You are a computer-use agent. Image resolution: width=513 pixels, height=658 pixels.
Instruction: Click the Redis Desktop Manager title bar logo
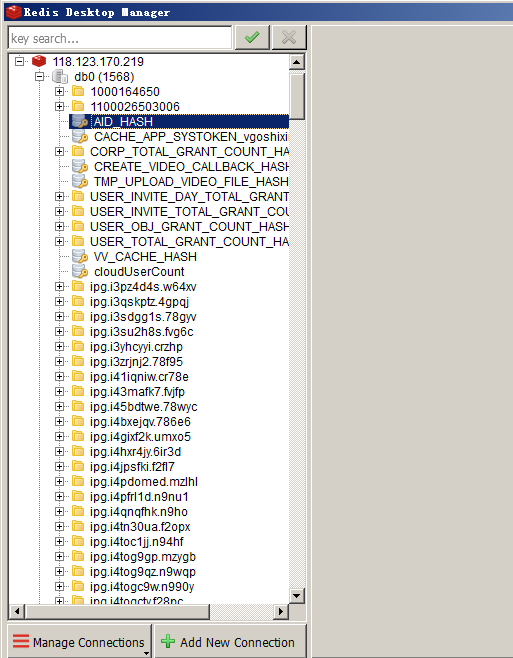(x=13, y=12)
